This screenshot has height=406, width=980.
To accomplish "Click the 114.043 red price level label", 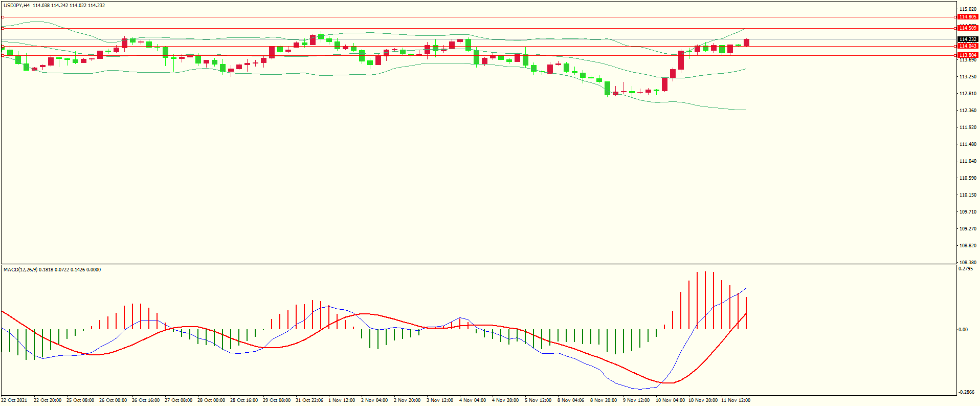I will (x=967, y=46).
